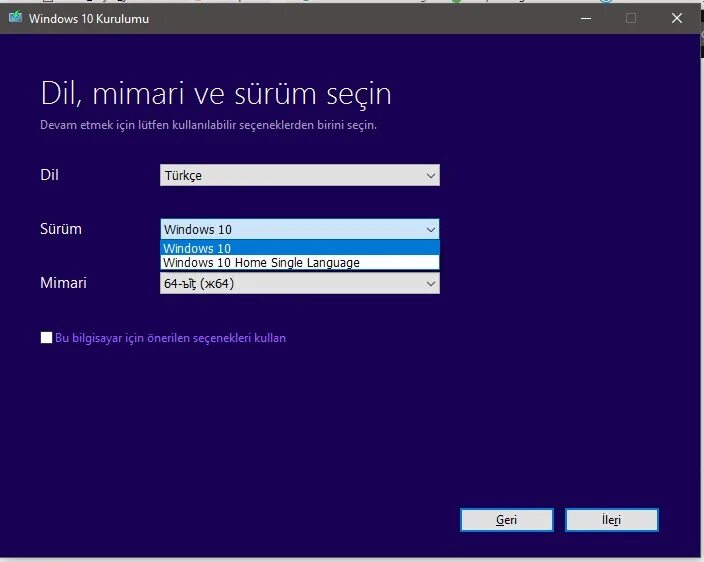Continue with the İleri button
Screen dimensions: 704x562
pyautogui.click(x=612, y=520)
